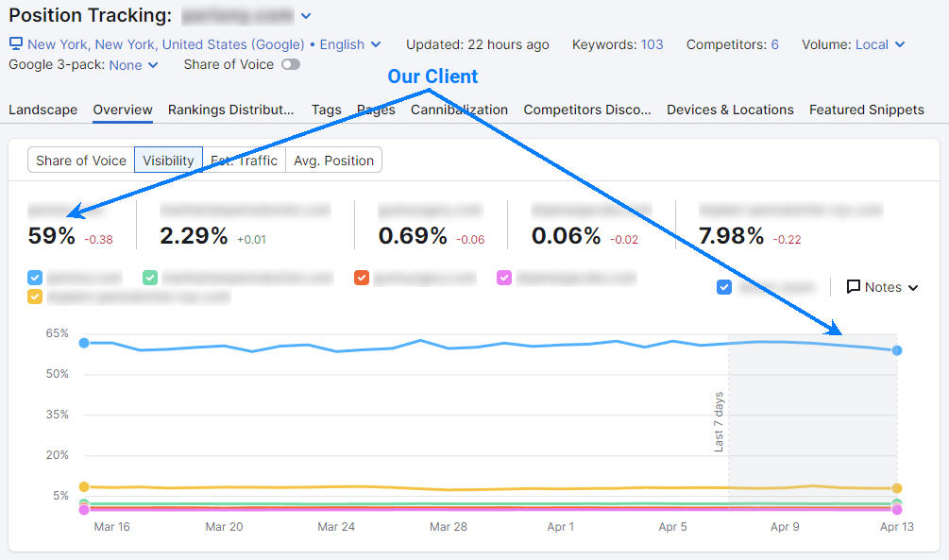The image size is (949, 560).
Task: Click the Notes flag icon
Action: tap(853, 287)
